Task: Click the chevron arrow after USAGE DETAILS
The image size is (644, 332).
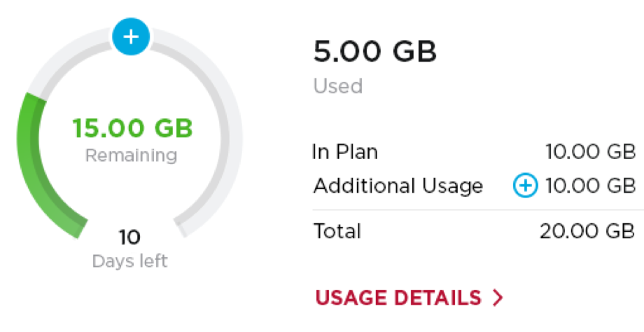Action: pyautogui.click(x=498, y=298)
